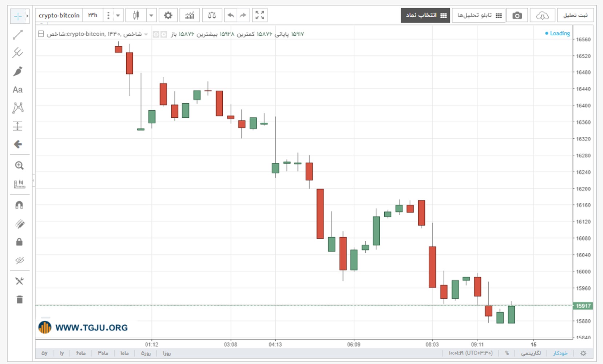
Task: Open chart properties gear in top toolbar
Action: tap(168, 15)
